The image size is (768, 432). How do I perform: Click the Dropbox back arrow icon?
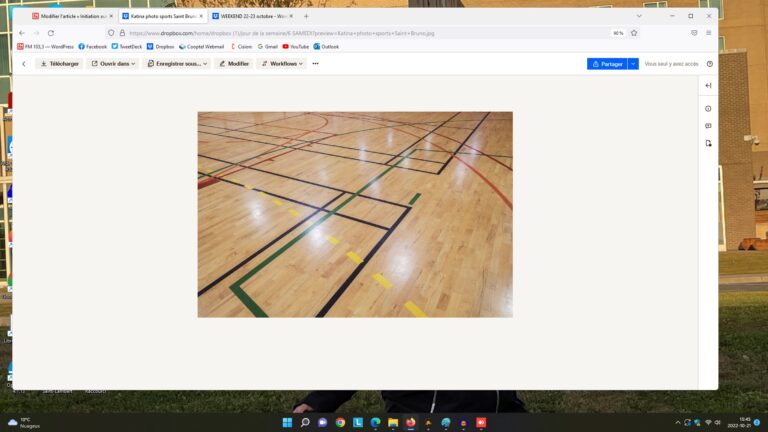(24, 64)
